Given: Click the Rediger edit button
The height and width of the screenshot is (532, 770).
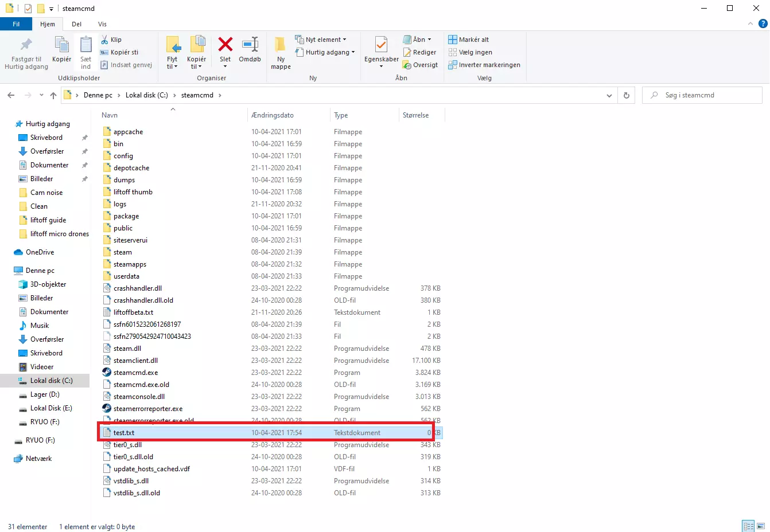Looking at the screenshot, I should (419, 52).
